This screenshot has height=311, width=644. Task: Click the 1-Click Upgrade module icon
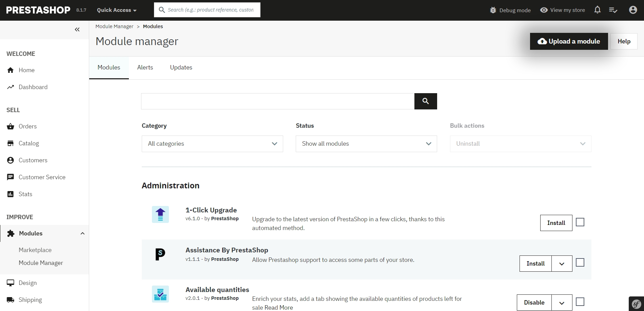click(x=160, y=214)
